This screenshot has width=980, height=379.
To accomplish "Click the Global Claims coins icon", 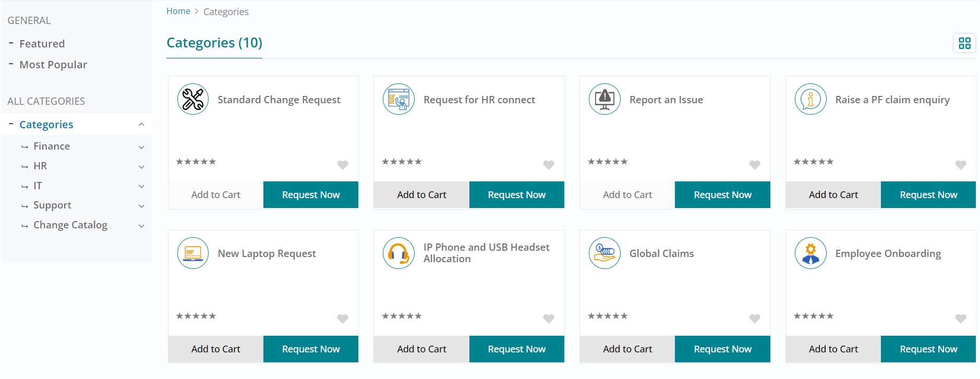I will pos(604,253).
